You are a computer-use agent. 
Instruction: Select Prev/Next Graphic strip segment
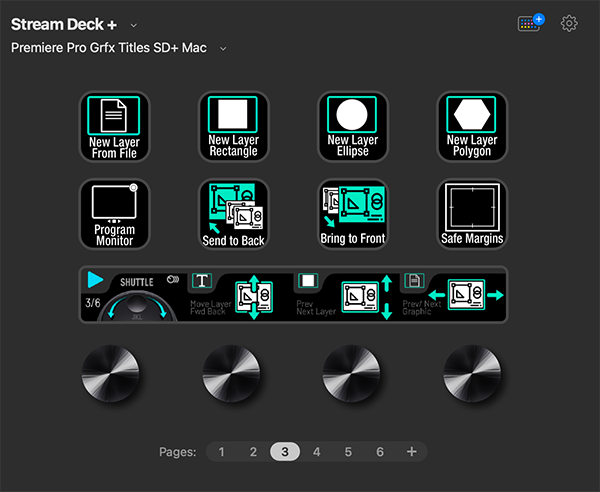click(453, 295)
